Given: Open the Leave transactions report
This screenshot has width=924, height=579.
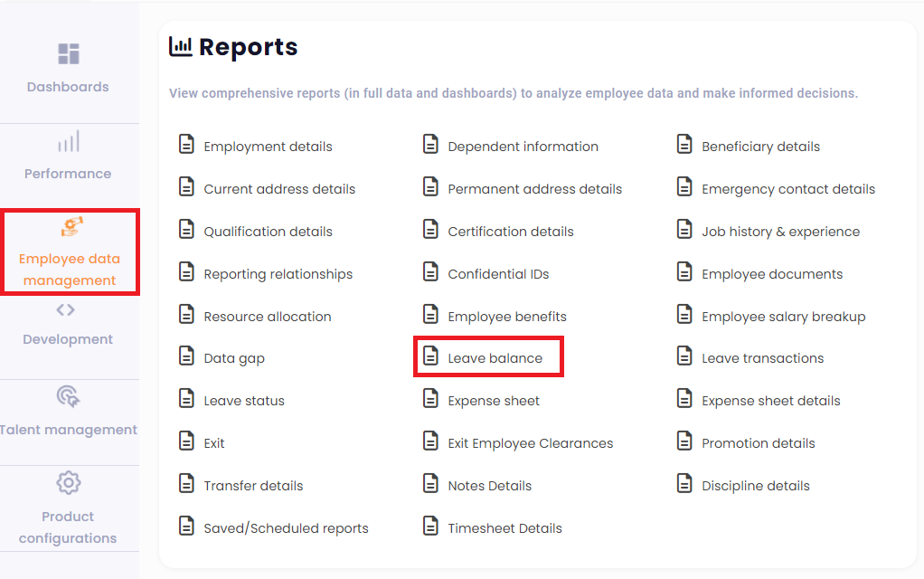Looking at the screenshot, I should click(762, 358).
